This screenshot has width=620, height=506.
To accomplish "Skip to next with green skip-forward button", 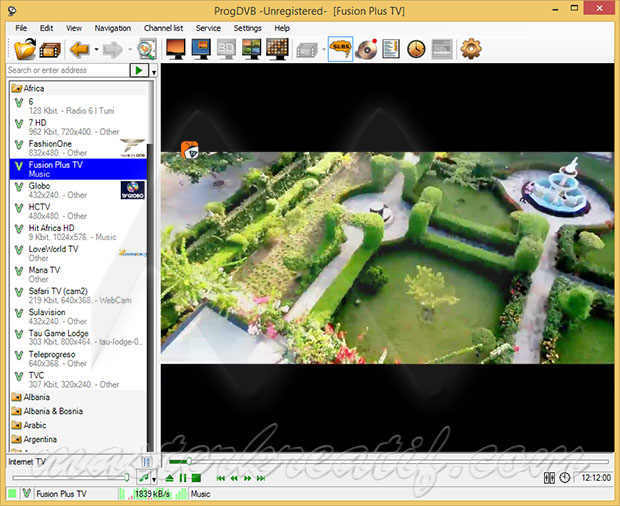I will pos(261,478).
